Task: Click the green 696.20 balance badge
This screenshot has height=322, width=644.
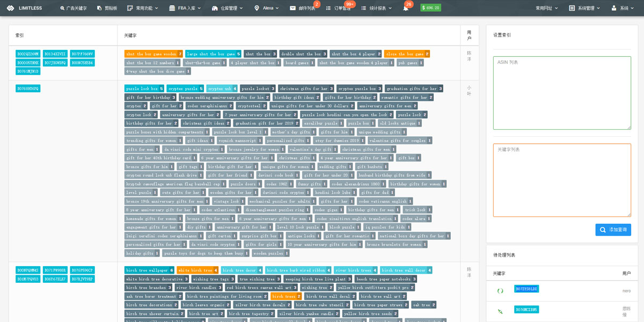Action: click(430, 8)
